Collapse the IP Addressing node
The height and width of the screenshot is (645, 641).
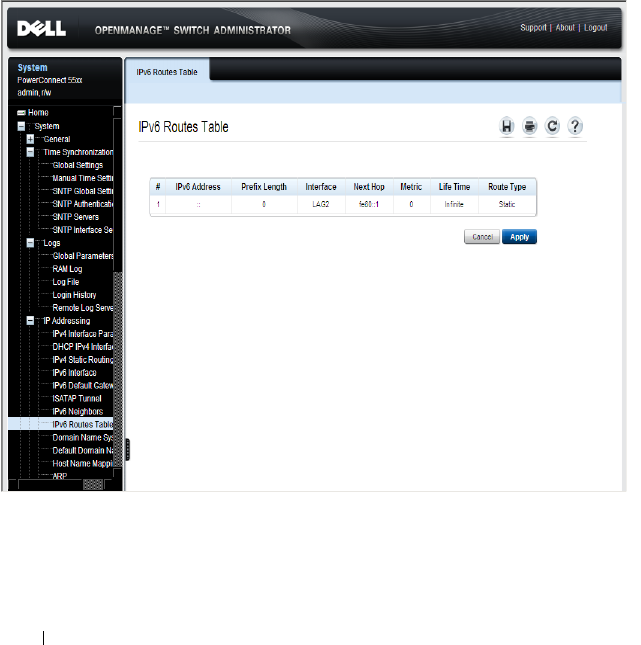(30, 320)
